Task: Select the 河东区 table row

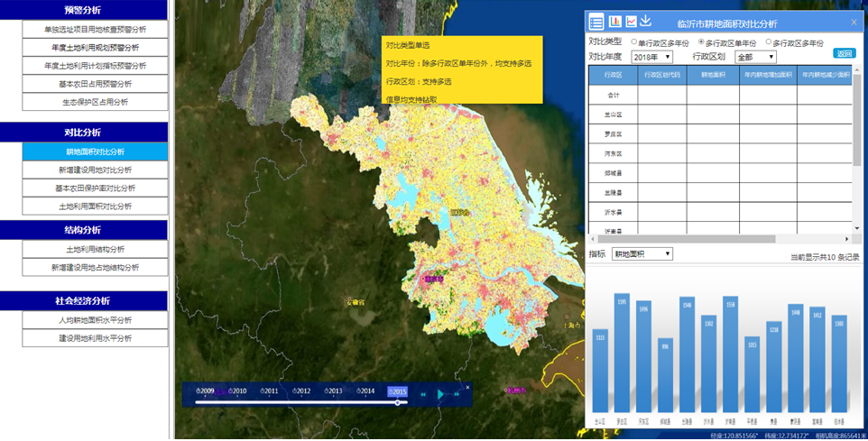Action: pyautogui.click(x=720, y=153)
